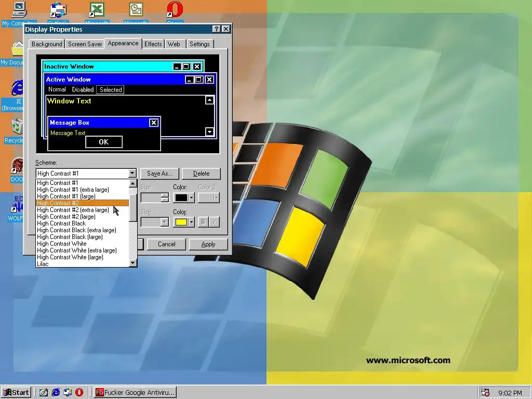Toggle the Italic font button

point(214,222)
